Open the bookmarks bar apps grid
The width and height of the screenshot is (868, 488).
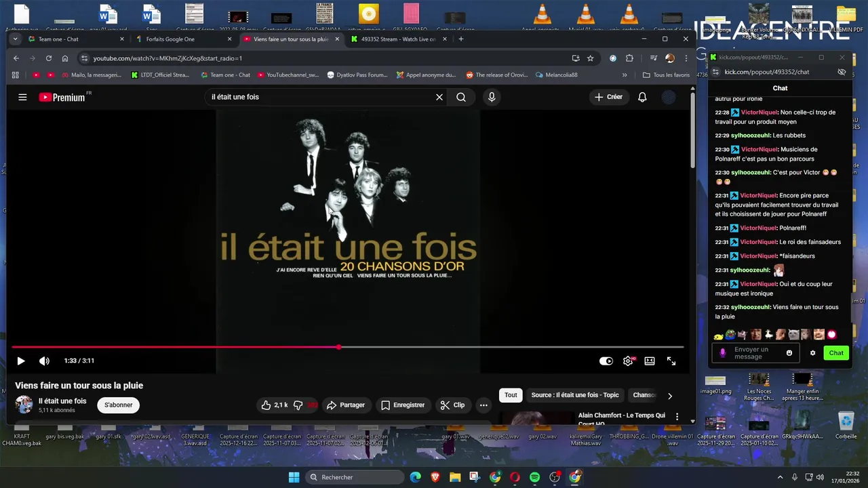pos(15,75)
